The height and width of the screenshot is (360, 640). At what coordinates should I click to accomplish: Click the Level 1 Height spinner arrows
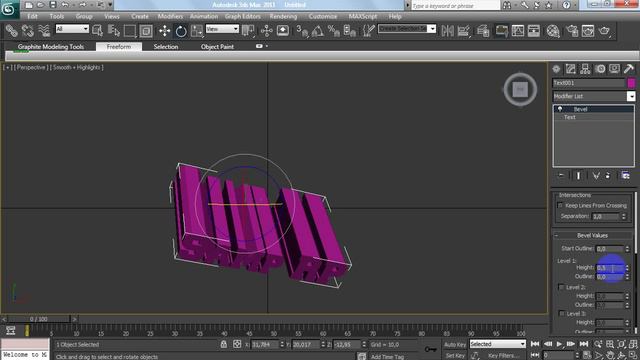click(627, 268)
